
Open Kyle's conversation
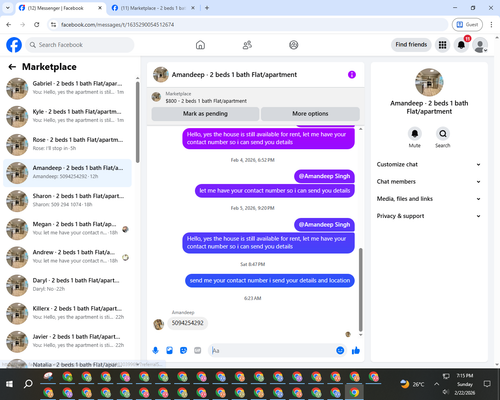pos(67,116)
